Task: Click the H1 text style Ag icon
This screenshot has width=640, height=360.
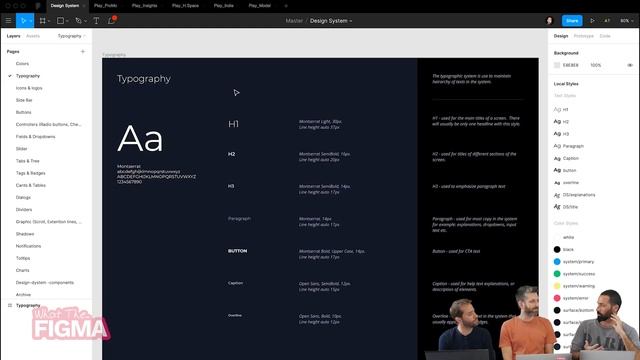Action: 557,109
